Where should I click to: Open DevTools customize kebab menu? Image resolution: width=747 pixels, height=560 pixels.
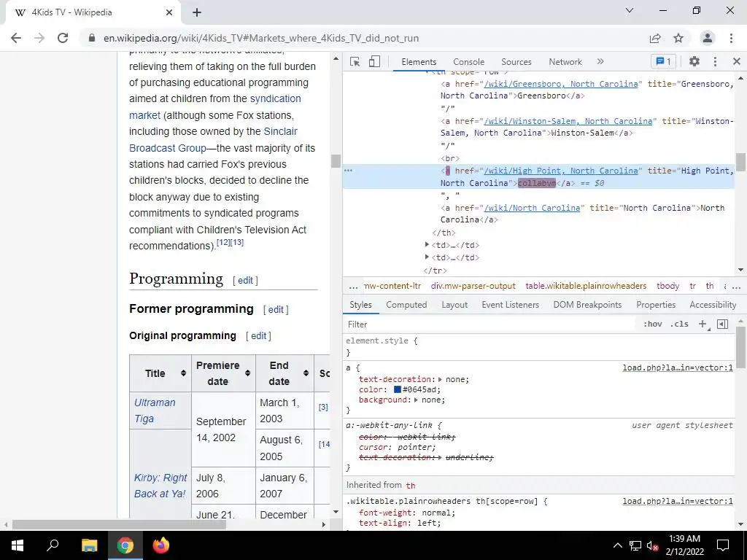(x=715, y=61)
